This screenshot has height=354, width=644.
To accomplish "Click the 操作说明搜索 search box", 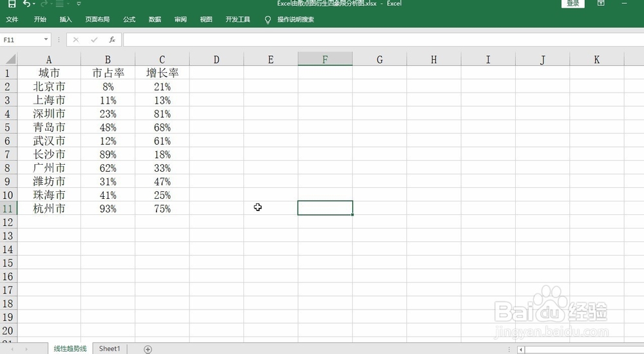I will coord(296,19).
